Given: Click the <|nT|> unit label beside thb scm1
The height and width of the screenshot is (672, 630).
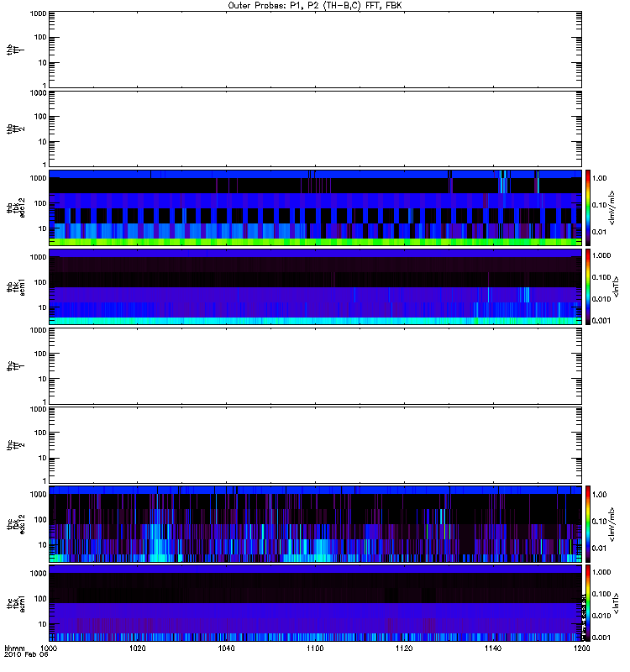Looking at the screenshot, I should point(617,286).
